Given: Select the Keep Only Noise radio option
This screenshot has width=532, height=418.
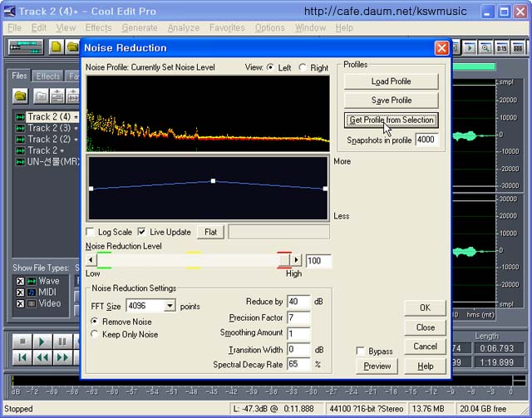Looking at the screenshot, I should click(95, 334).
